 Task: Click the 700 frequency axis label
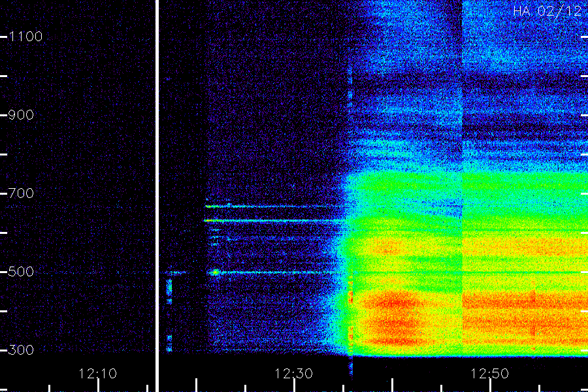21,193
